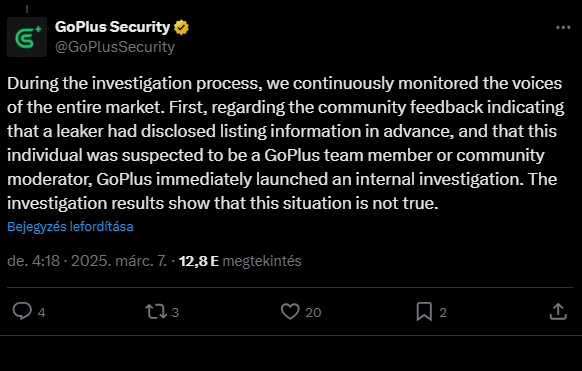Click the 'Bejegyzés lefordítása' translate link
Image resolution: width=582 pixels, height=371 pixels.
click(70, 227)
